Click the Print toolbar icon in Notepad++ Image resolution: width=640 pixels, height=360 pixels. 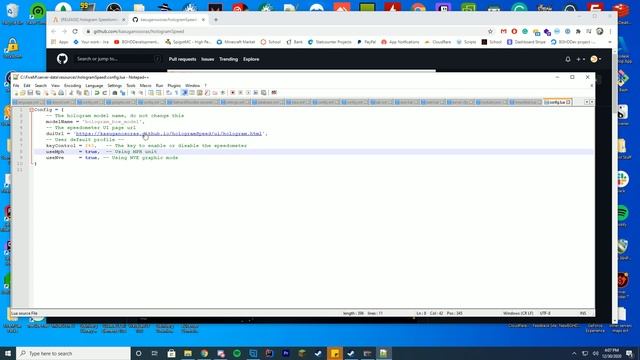coord(61,93)
